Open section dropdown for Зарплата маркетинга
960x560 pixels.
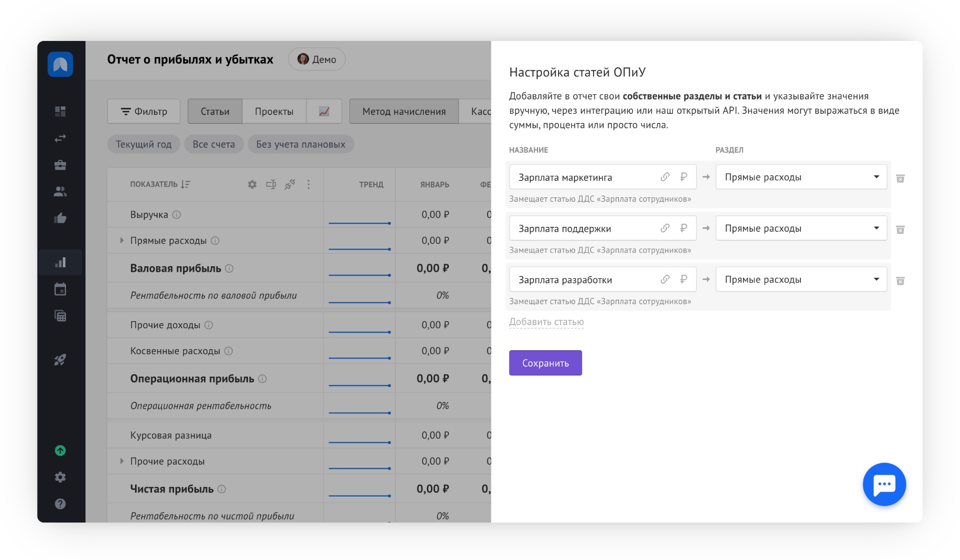point(801,177)
